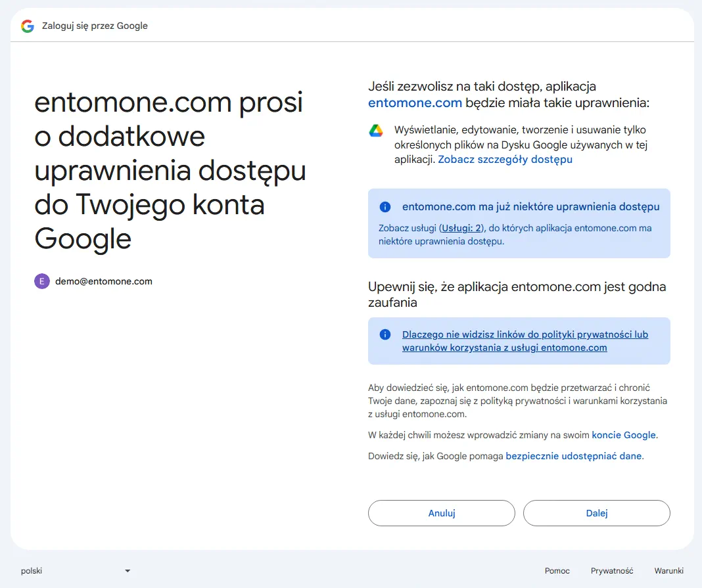
Task: Open Warunki in the footer
Action: (x=669, y=570)
